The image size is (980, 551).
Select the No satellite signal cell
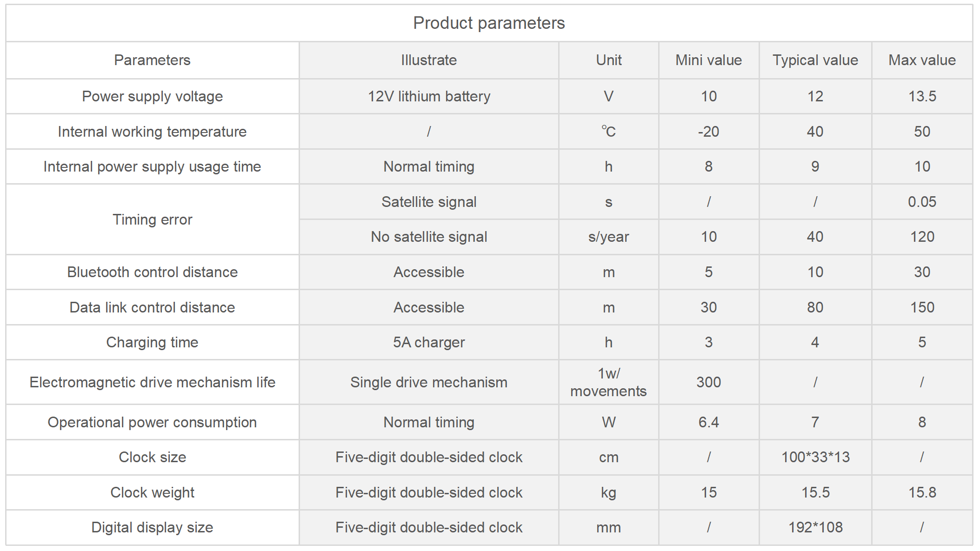tap(429, 237)
